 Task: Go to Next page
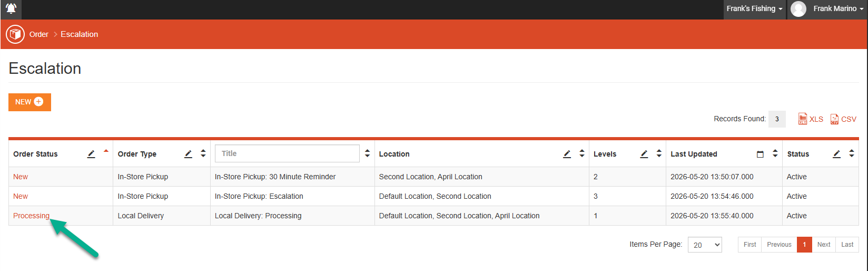[x=824, y=245]
